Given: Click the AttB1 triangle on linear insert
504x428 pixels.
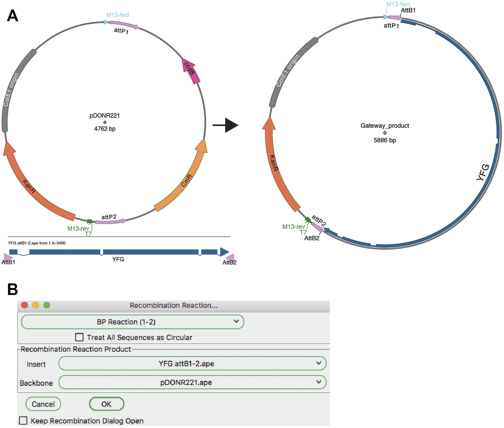Looking at the screenshot, I should click(8, 256).
